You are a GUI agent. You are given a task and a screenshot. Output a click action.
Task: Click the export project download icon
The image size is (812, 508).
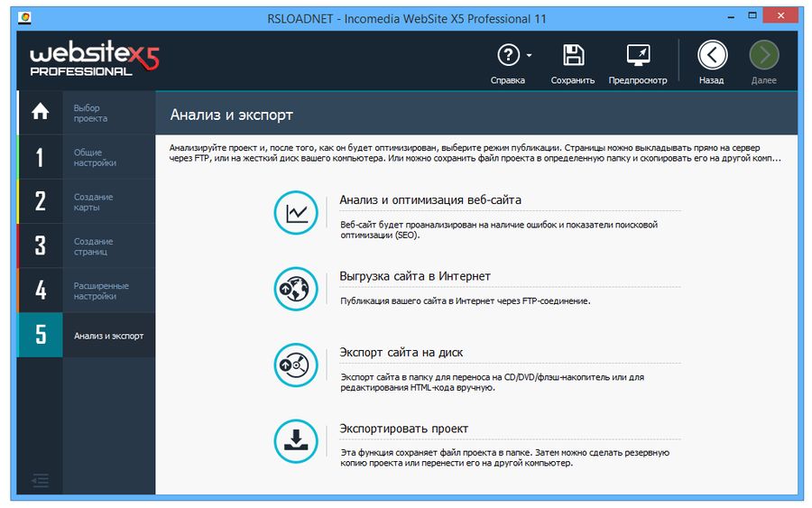click(296, 441)
